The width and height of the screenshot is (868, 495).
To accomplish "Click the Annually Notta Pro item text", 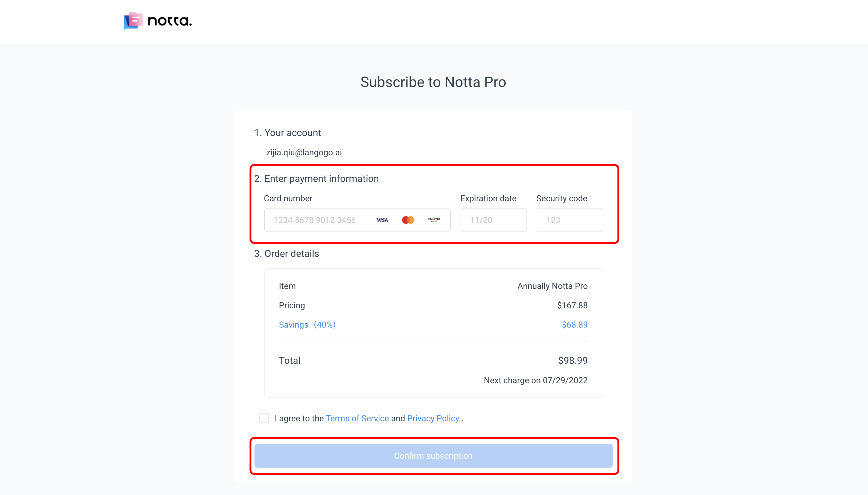I will 552,286.
